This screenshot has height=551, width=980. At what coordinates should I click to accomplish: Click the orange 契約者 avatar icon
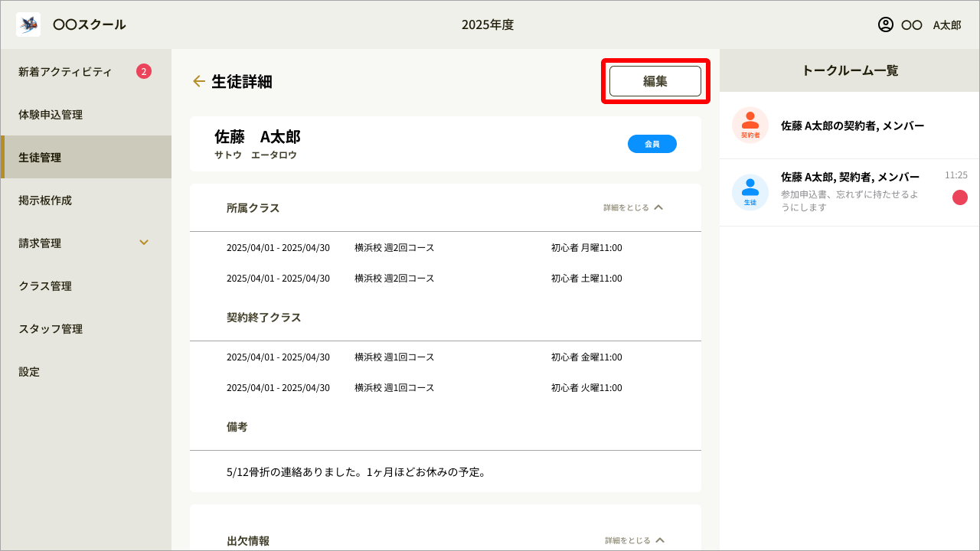tap(750, 125)
